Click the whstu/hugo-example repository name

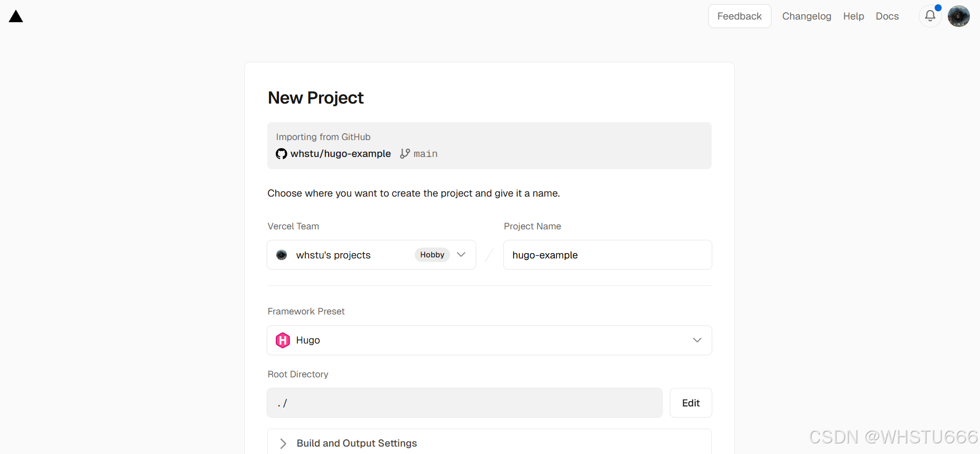(341, 154)
